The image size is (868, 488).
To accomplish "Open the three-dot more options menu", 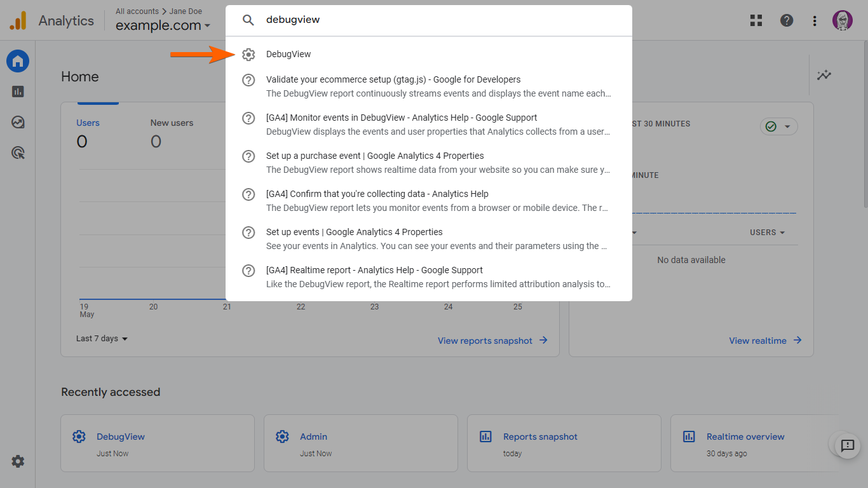I will 815,20.
